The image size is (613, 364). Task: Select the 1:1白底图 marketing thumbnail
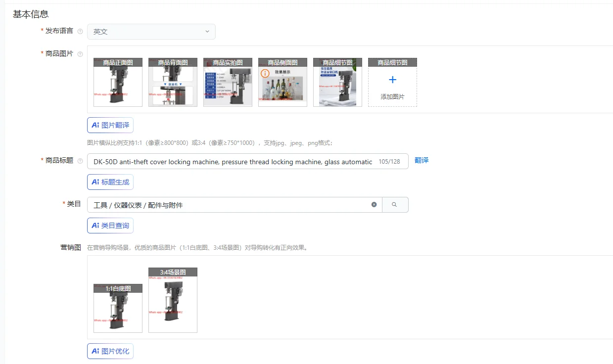118,308
